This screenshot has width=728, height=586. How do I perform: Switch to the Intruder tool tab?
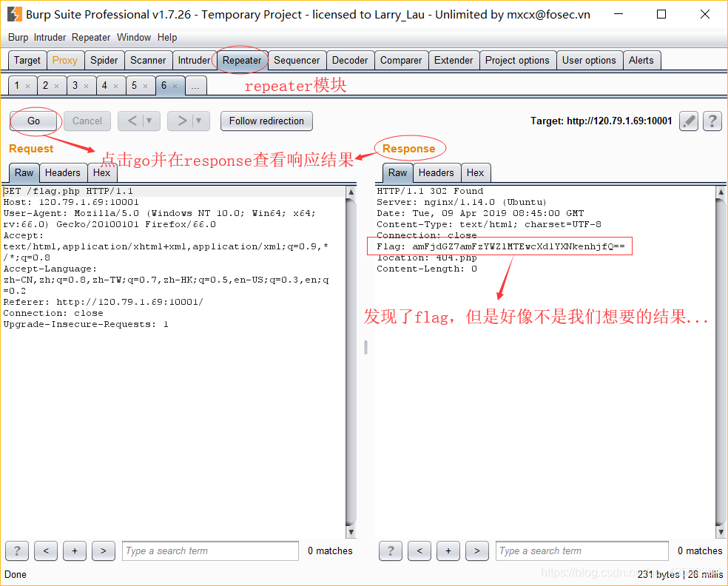click(194, 61)
